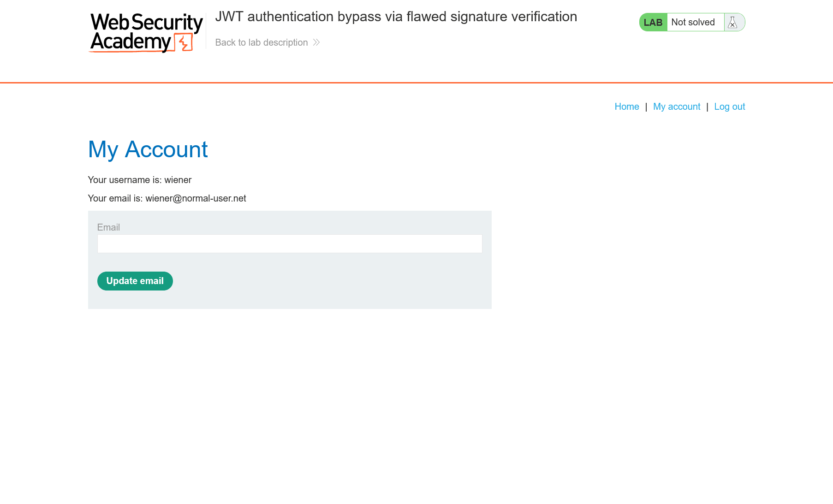Click the wiener@normal-user.net email text

tap(196, 198)
